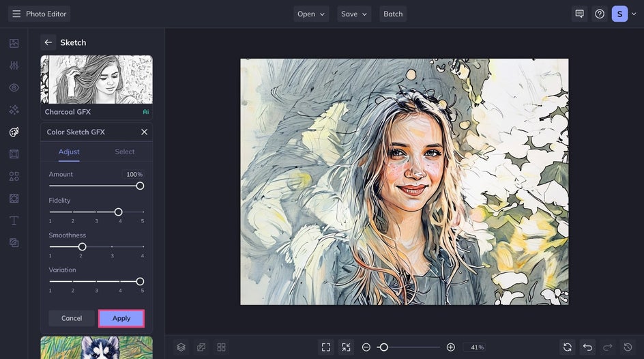Open the Textures sidebar icon
The height and width of the screenshot is (359, 644).
pyautogui.click(x=14, y=199)
